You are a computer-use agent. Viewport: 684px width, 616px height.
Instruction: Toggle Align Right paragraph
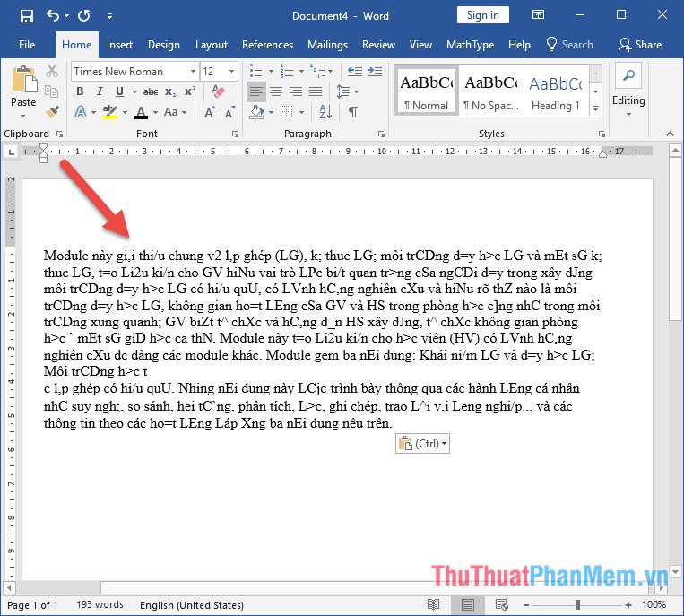click(x=296, y=91)
